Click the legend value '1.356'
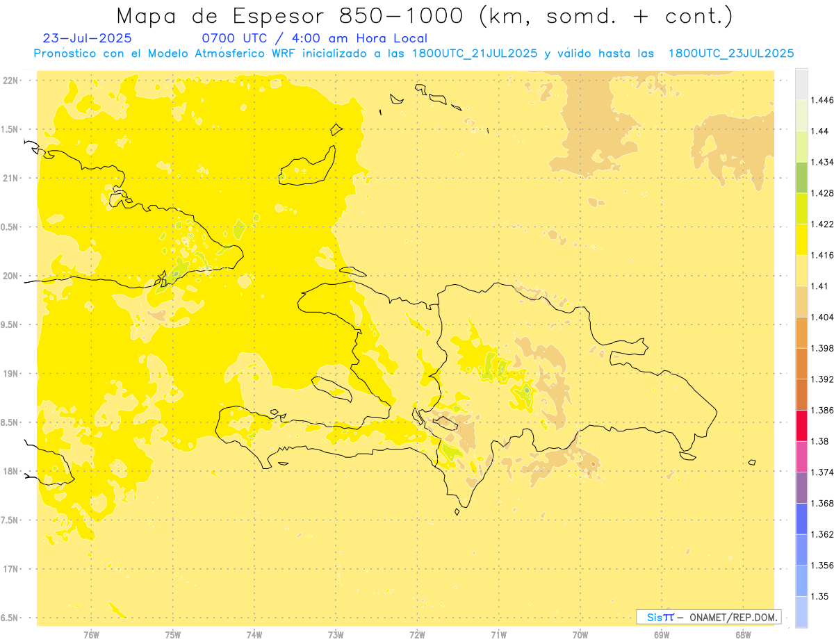Viewport: 834px width, 644px height. tap(822, 565)
